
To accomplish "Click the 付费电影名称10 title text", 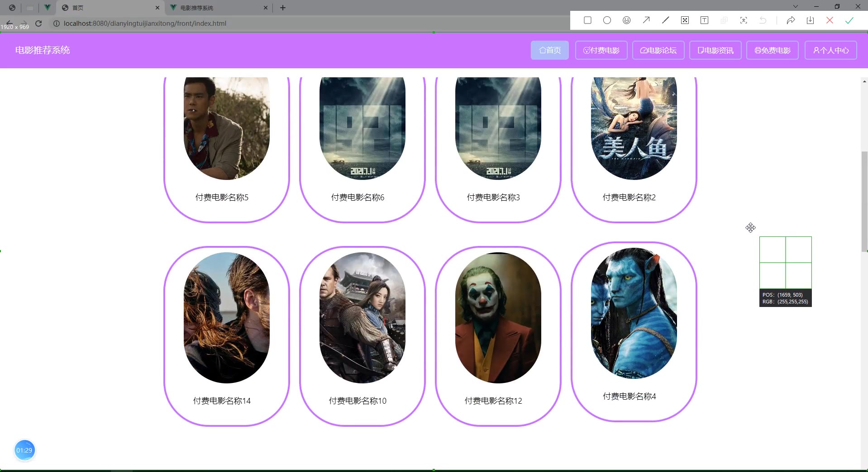I will [x=358, y=401].
